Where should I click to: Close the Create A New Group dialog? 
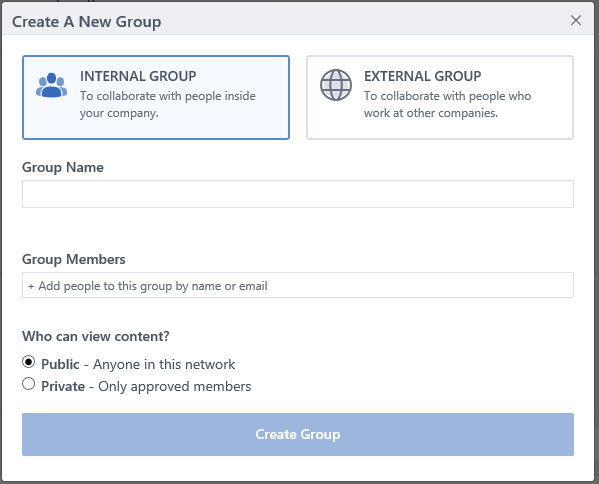[576, 20]
